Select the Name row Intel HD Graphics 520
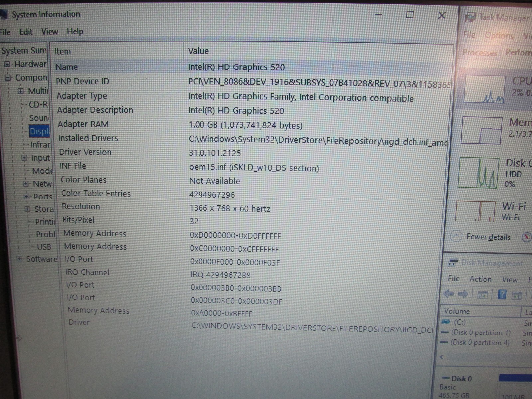 (x=253, y=67)
